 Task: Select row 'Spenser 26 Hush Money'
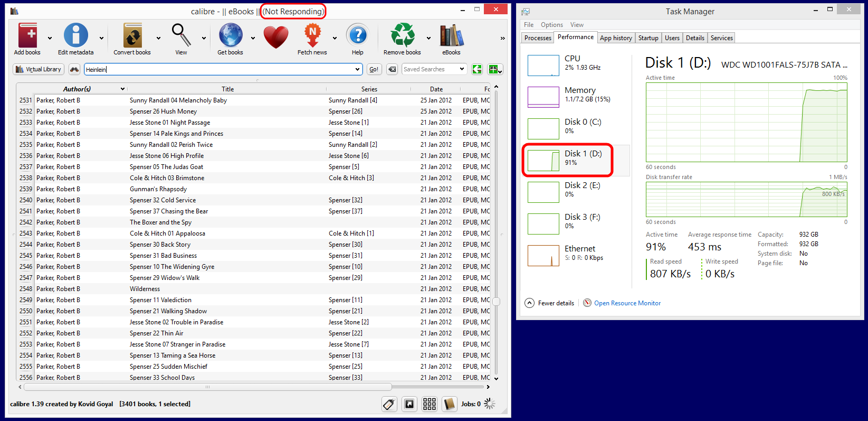pos(253,111)
